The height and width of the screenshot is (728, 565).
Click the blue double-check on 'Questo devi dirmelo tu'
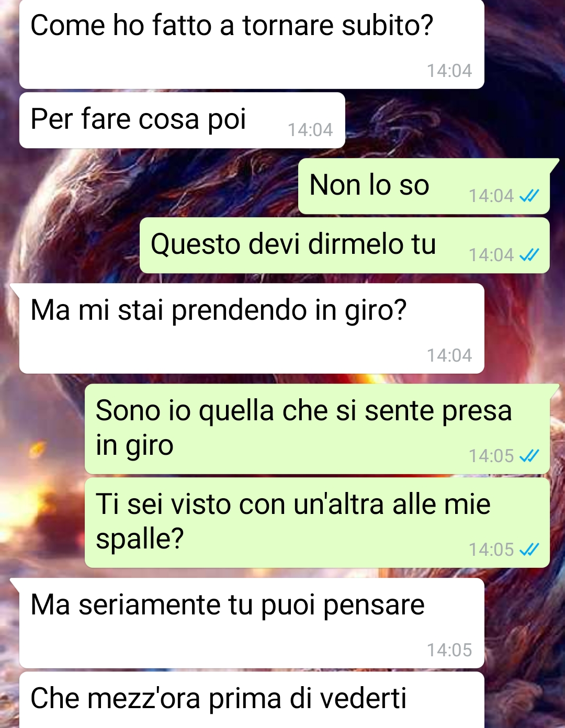click(529, 255)
